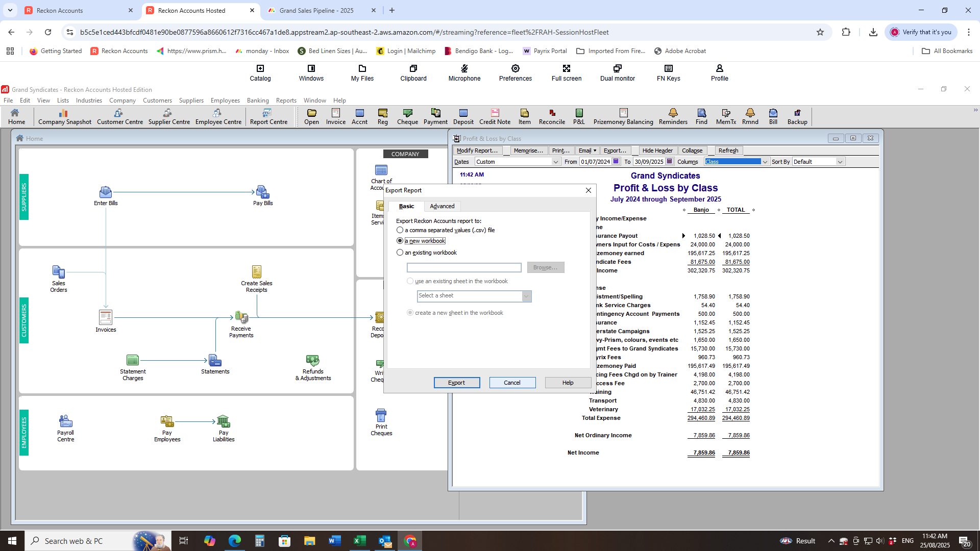Switch to the Advanced tab
Image resolution: width=980 pixels, height=551 pixels.
click(x=442, y=206)
